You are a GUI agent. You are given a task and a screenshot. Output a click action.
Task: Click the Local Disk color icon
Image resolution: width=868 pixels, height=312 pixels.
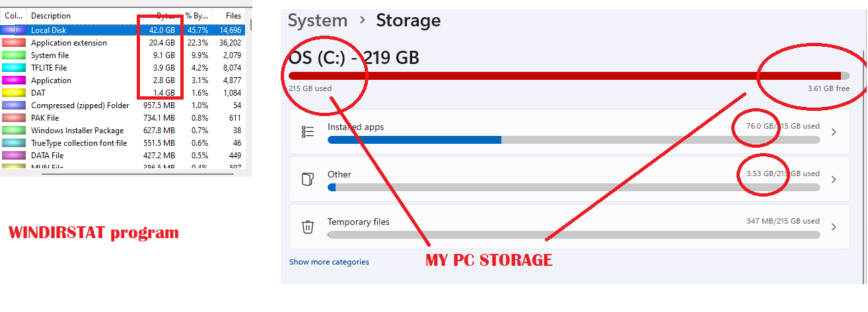pyautogui.click(x=14, y=30)
